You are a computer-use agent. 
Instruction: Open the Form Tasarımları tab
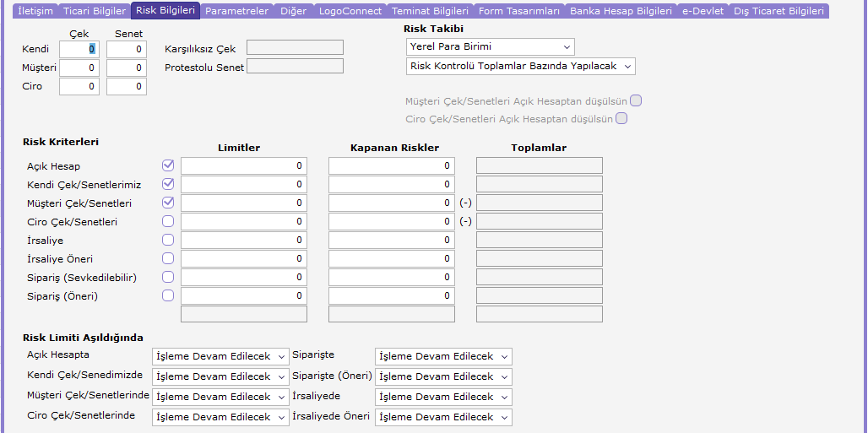pyautogui.click(x=518, y=10)
